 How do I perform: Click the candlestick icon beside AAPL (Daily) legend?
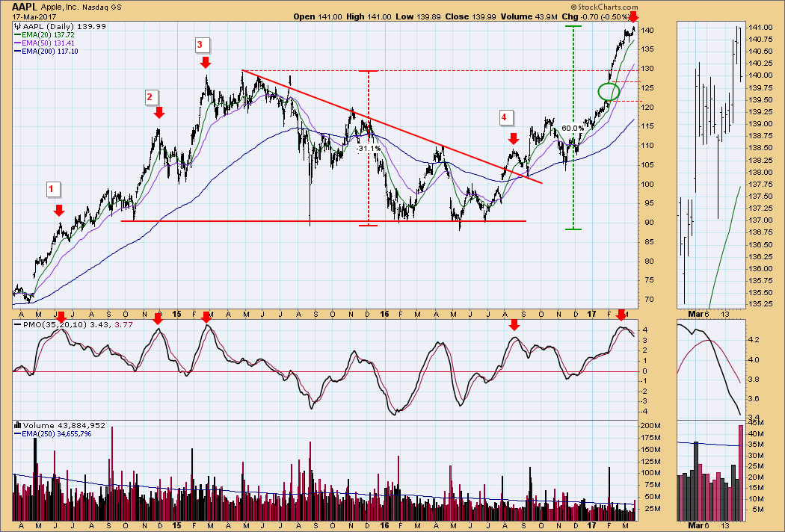(17, 26)
